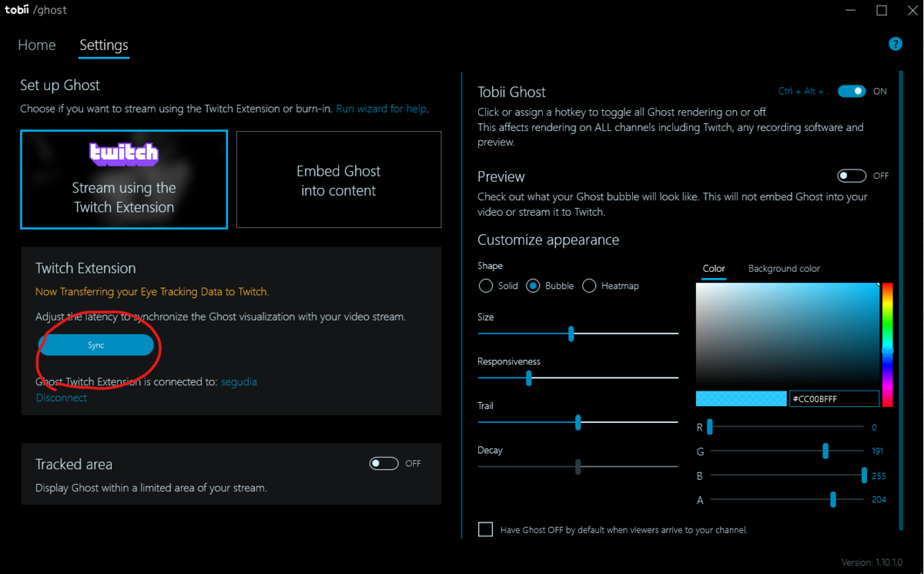
Task: Click the rainbow hue strip
Action: 887,344
